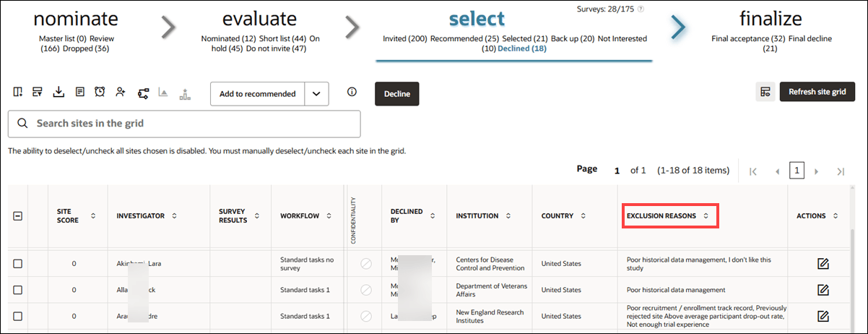Go to the previous page of results
The height and width of the screenshot is (334, 868).
tap(778, 171)
